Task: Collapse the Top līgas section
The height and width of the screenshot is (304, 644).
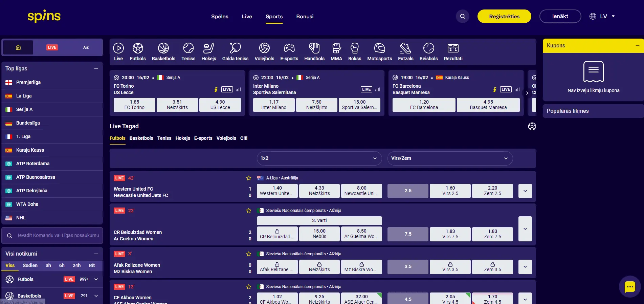Action: point(96,69)
